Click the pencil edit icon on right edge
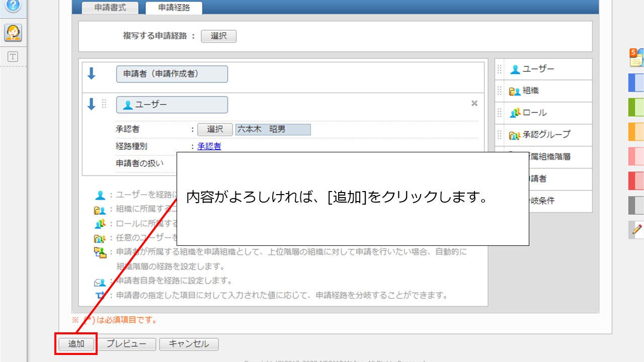The height and width of the screenshot is (362, 644). click(636, 230)
